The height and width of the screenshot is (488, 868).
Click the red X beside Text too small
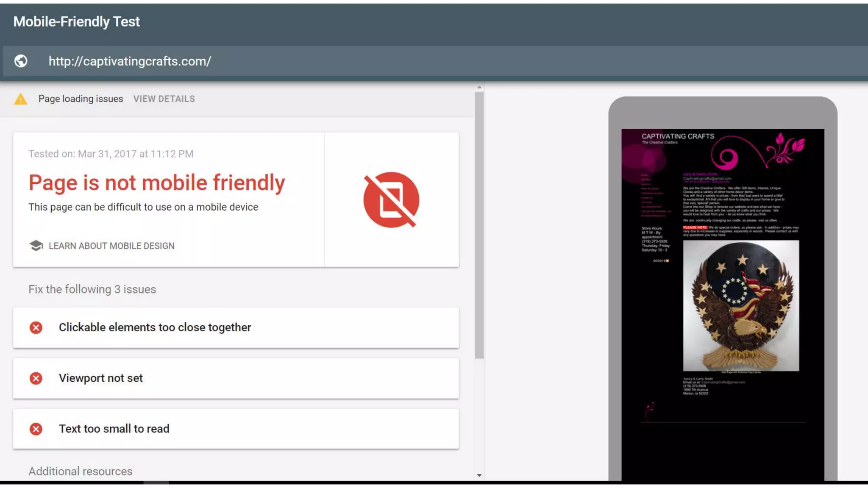36,429
